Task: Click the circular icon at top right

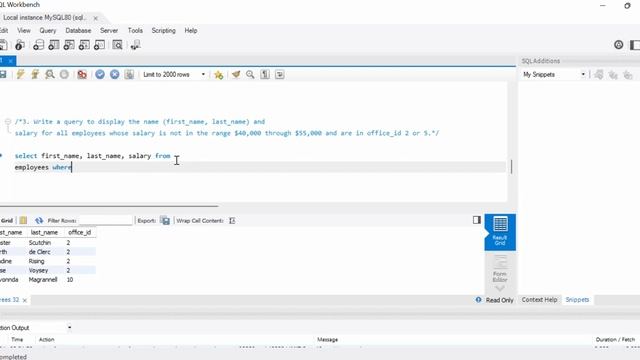Action: (618, 45)
